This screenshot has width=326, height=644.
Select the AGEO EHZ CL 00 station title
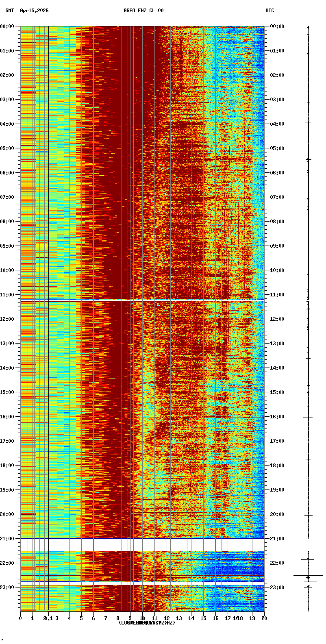coord(143,11)
